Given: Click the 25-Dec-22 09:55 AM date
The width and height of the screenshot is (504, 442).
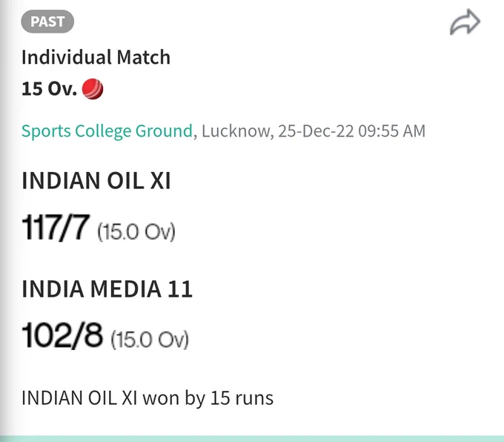Looking at the screenshot, I should (351, 131).
